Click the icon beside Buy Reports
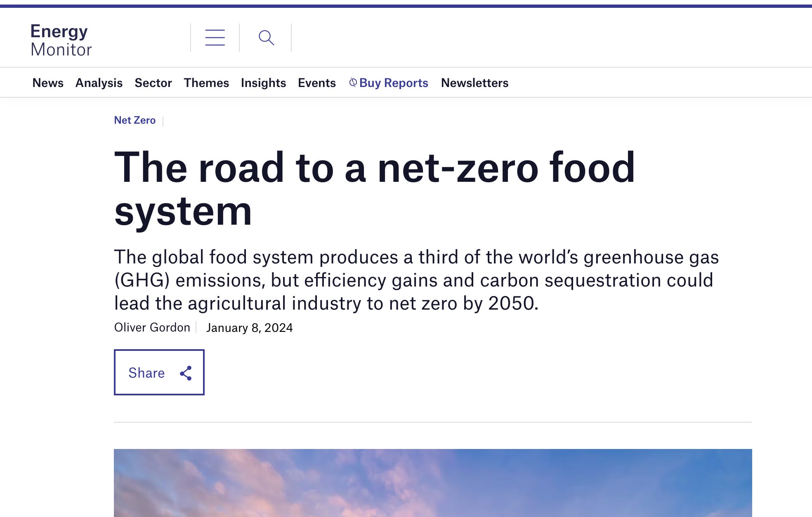The height and width of the screenshot is (517, 812). [353, 82]
